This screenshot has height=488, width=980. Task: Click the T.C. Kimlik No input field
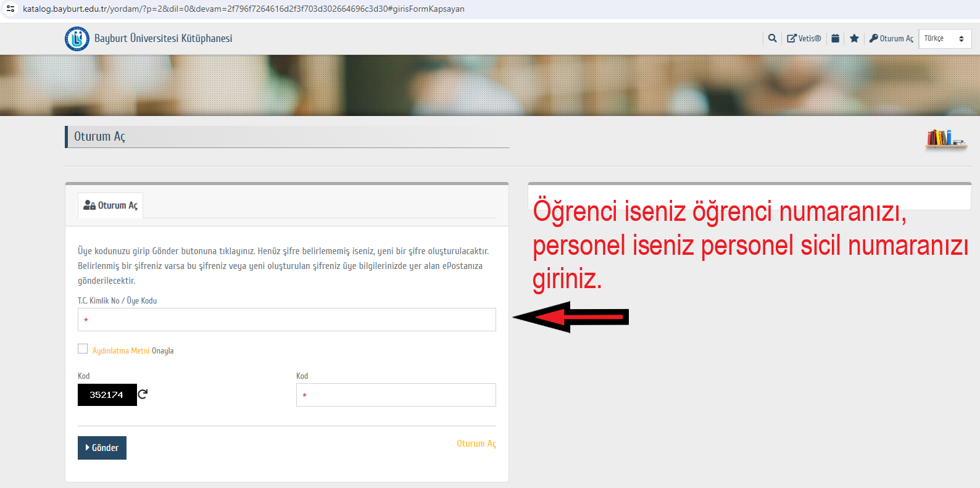pyautogui.click(x=286, y=320)
